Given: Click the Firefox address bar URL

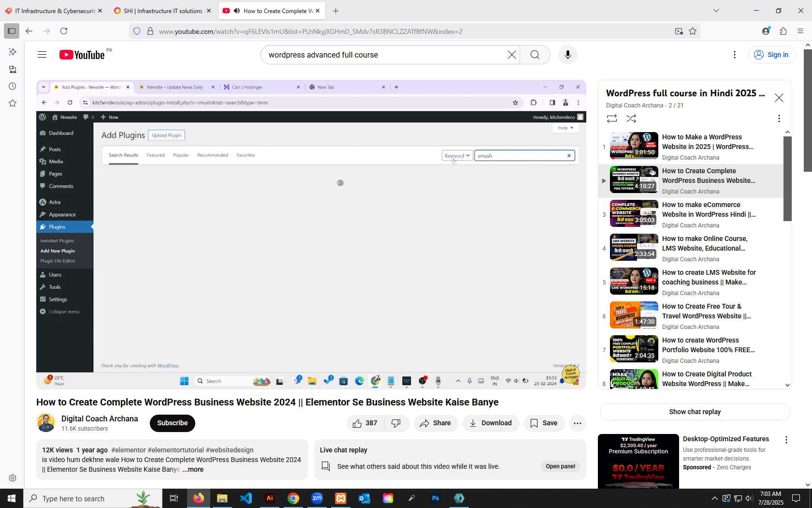Looking at the screenshot, I should pyautogui.click(x=311, y=31).
